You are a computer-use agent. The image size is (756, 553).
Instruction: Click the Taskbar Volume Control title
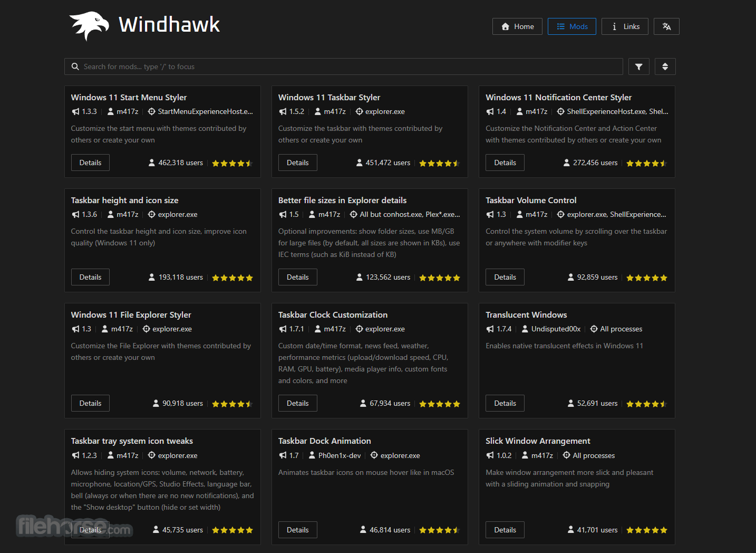point(531,200)
